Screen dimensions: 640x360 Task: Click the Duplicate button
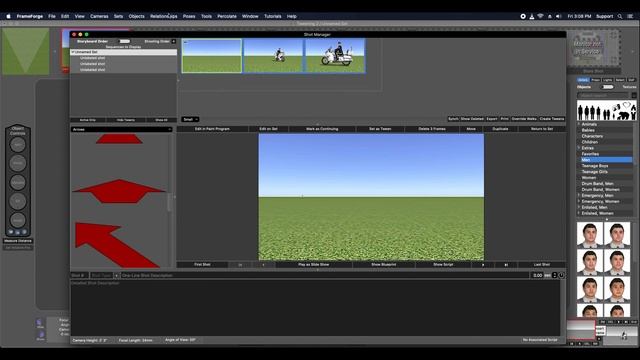[x=500, y=129]
